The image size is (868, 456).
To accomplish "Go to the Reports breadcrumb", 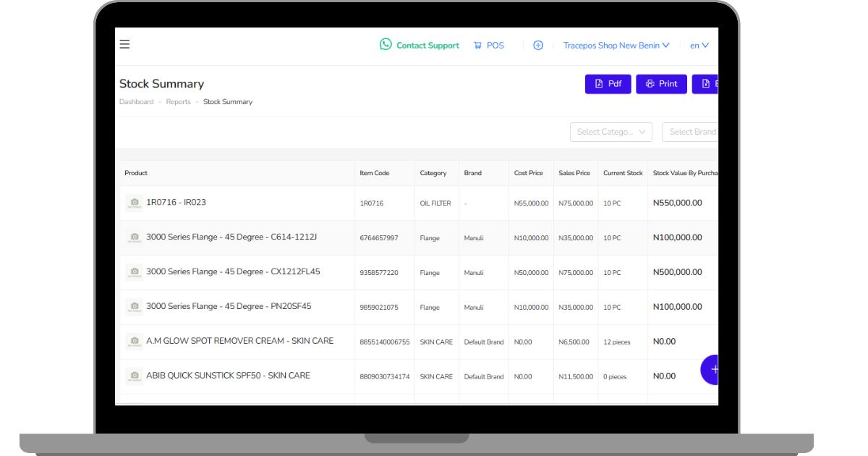I will coord(178,102).
